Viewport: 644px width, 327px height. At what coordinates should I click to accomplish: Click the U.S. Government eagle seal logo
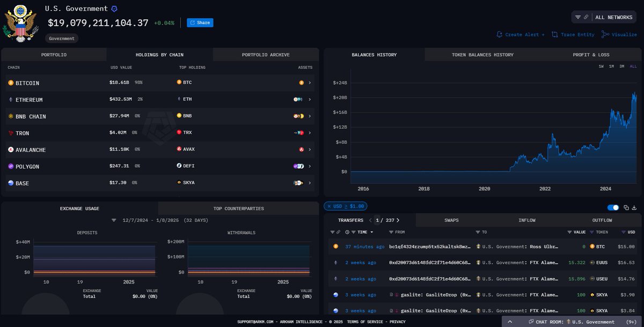pos(20,23)
